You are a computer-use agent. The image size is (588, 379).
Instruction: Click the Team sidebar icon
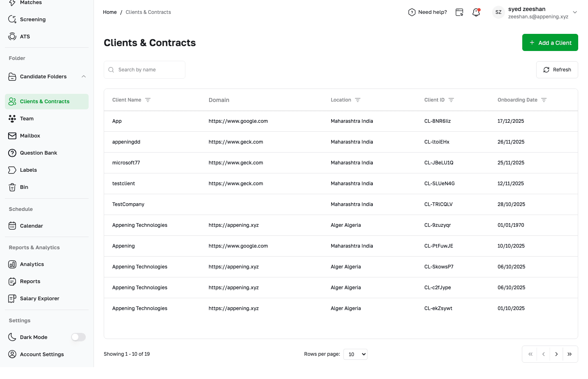point(12,118)
